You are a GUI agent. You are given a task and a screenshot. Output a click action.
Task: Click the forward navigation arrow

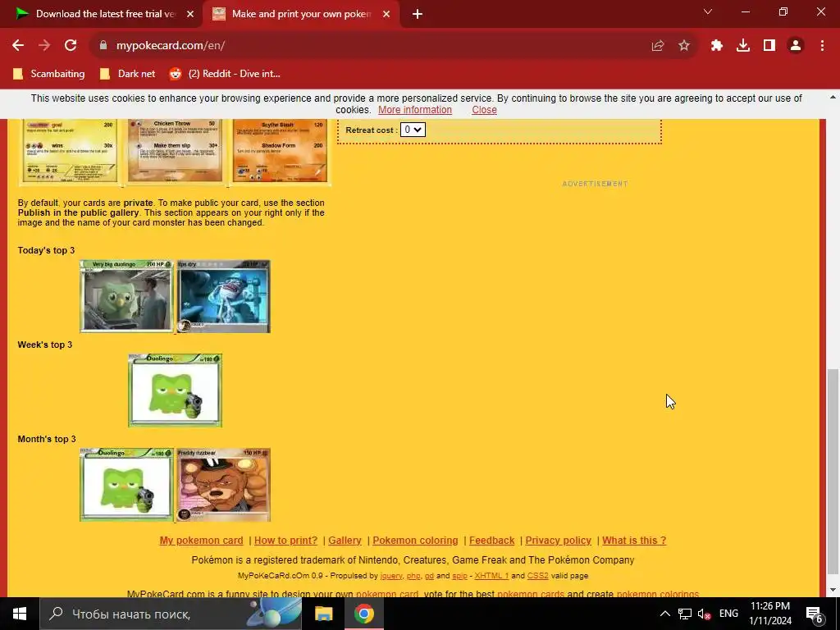click(44, 46)
